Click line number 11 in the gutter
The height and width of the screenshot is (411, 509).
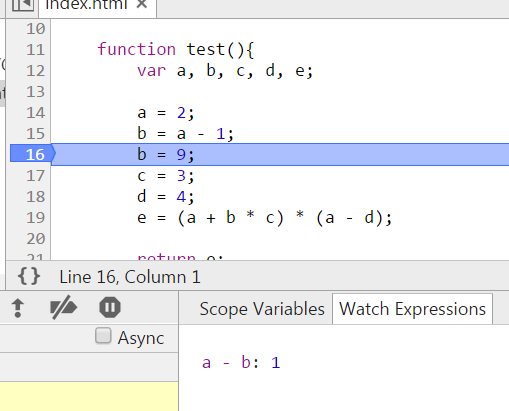coord(35,50)
